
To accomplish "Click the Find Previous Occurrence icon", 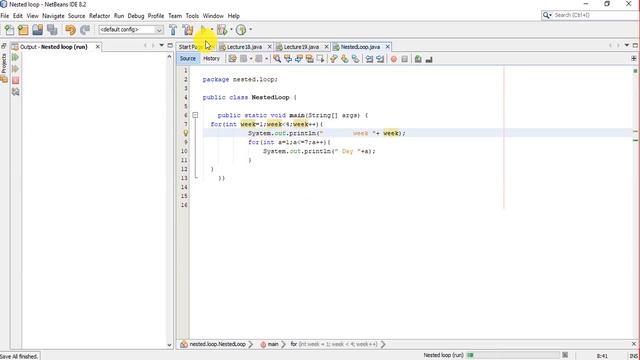I will (288, 59).
